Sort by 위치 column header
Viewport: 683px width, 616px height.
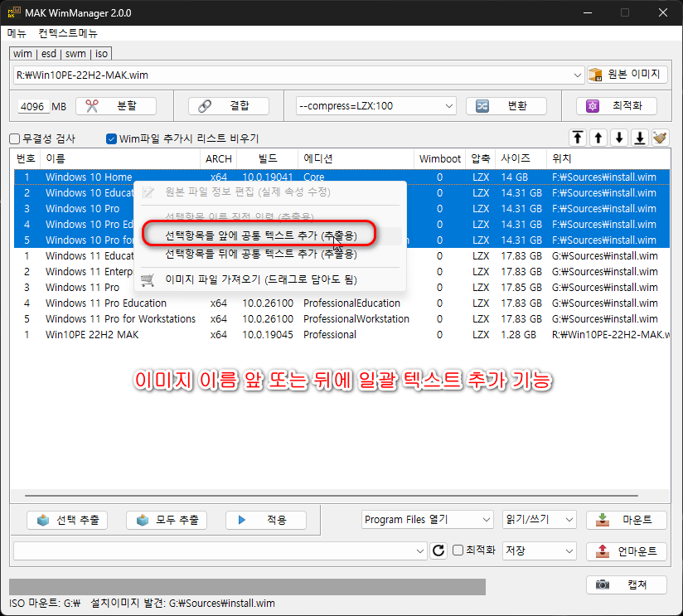pyautogui.click(x=608, y=158)
